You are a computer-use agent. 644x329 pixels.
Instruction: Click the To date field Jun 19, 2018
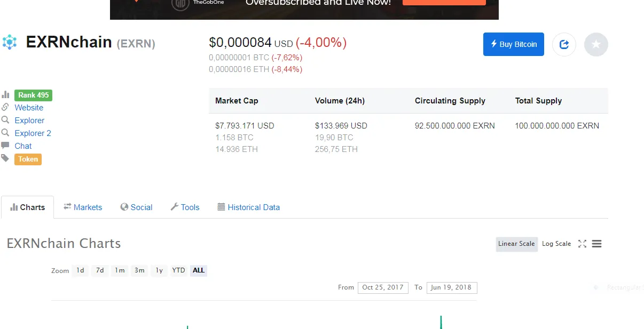pos(452,287)
